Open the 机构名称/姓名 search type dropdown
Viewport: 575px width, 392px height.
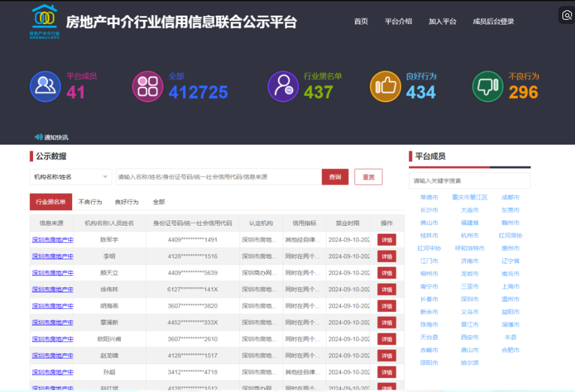point(71,177)
